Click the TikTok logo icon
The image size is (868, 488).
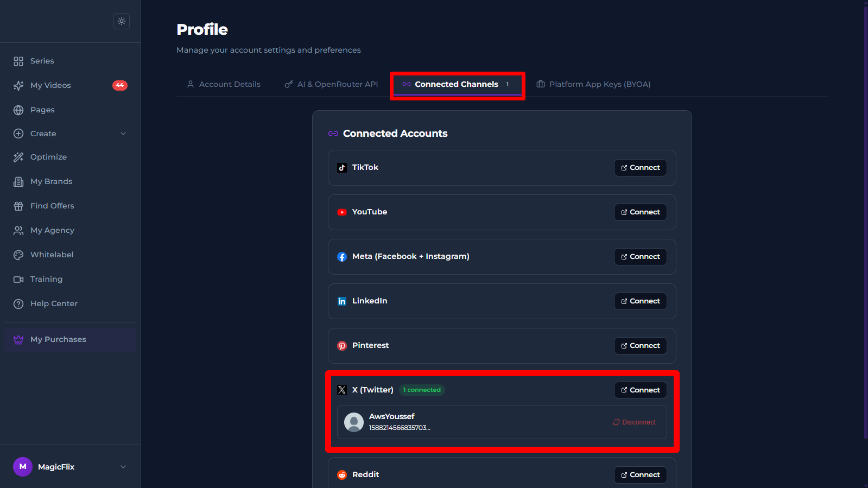point(342,168)
